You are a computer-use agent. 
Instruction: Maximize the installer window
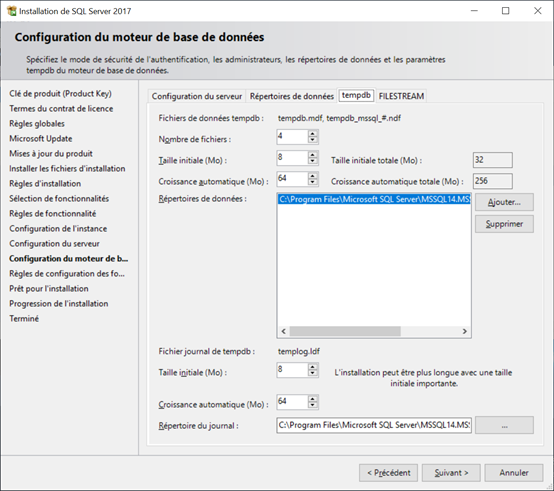[x=506, y=11]
